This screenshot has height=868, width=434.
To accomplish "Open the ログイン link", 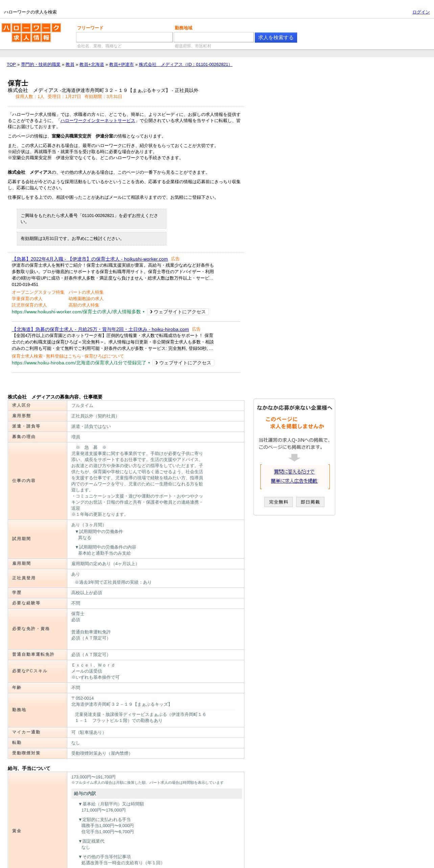I will tap(421, 12).
